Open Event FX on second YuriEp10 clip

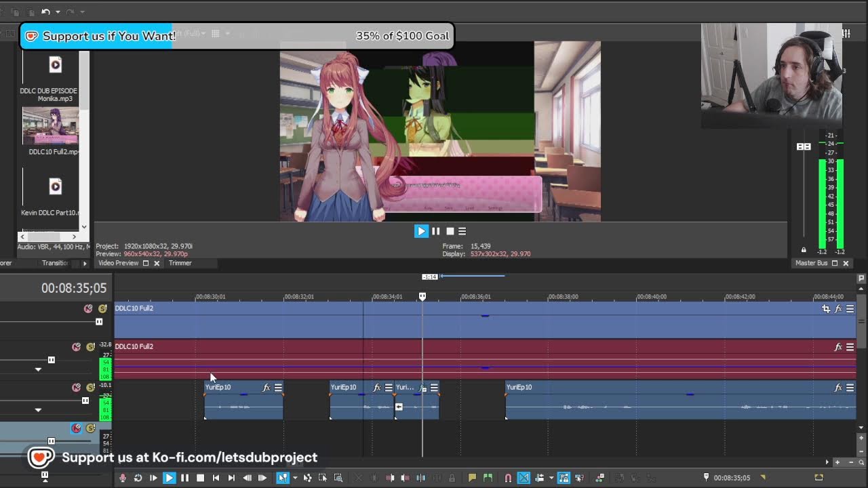(377, 388)
